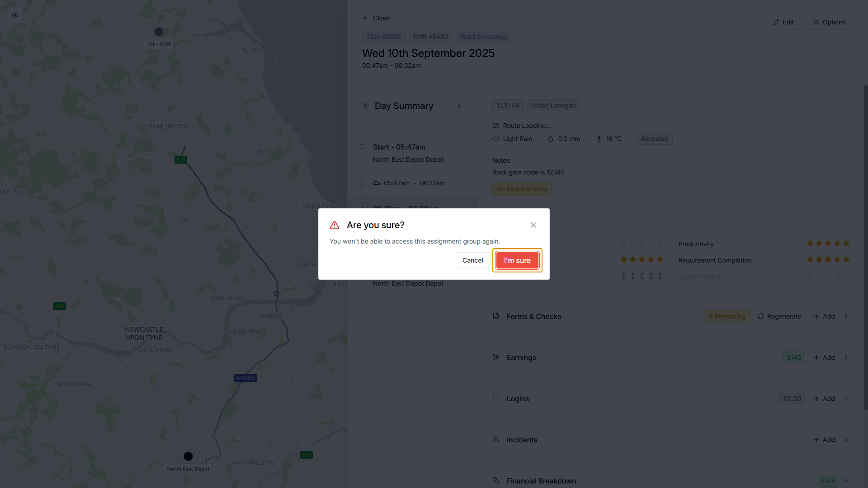Expand the Logins section chevron
The image size is (868, 488).
(x=846, y=399)
